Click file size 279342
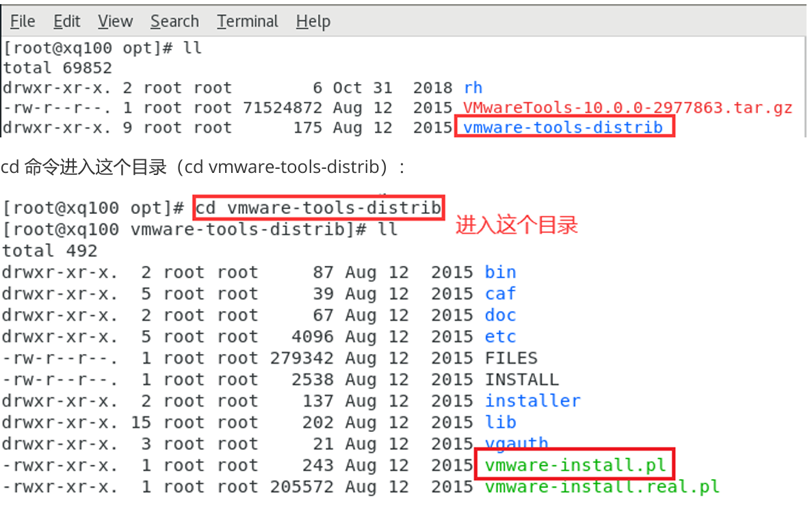The height and width of the screenshot is (527, 812). tap(302, 358)
